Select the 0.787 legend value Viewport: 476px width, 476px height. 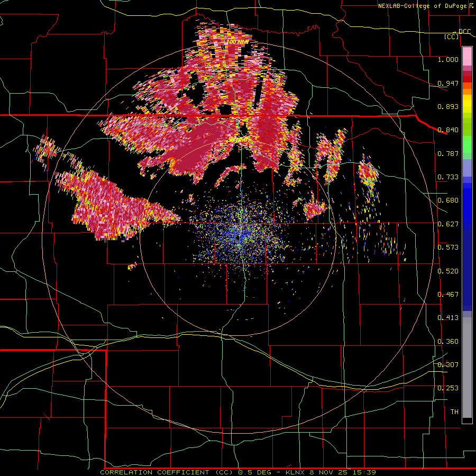448,153
